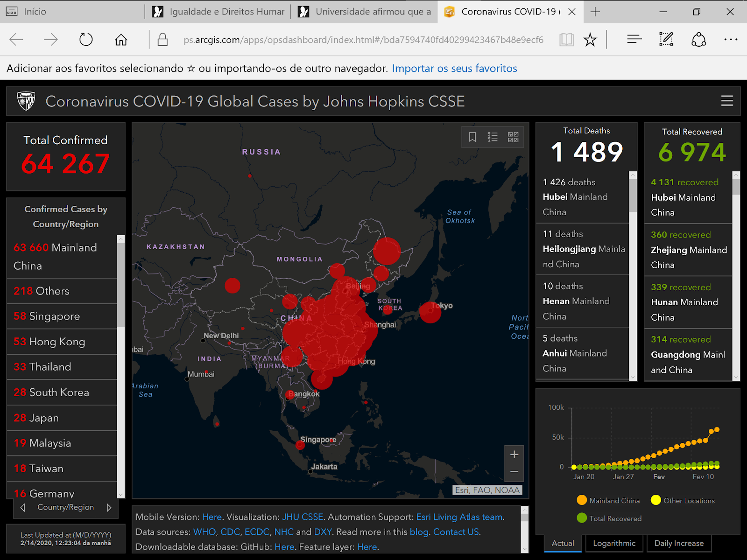747x560 pixels.
Task: Open the dashboard hamburger menu
Action: pos(727,101)
